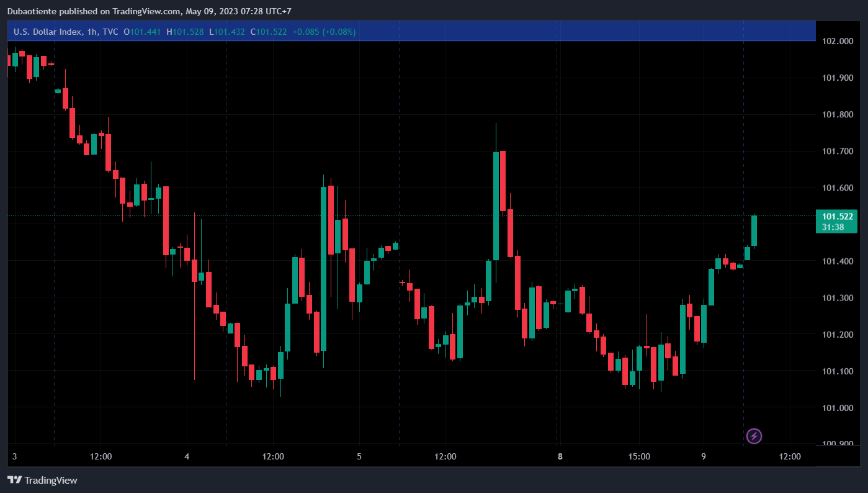
Task: Click the 101.700 price scale label
Action: [x=837, y=151]
